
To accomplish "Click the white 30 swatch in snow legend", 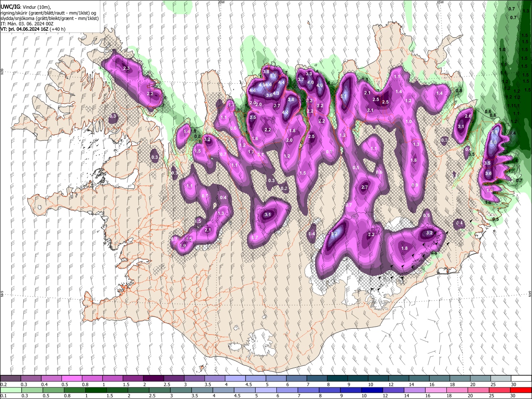I will pyautogui.click(x=521, y=379).
